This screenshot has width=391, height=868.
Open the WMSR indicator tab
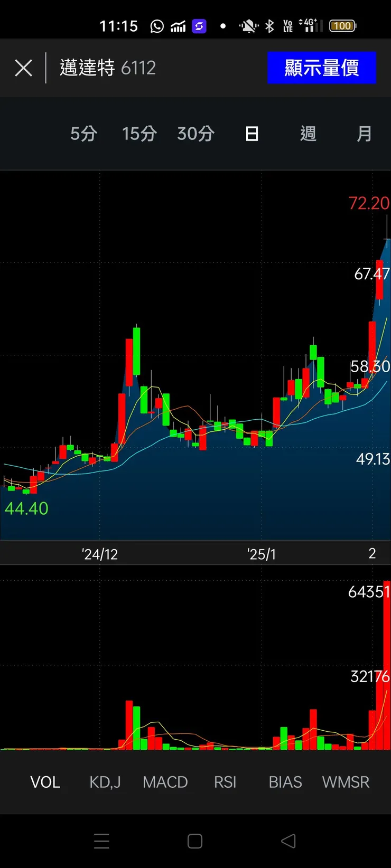point(346,782)
